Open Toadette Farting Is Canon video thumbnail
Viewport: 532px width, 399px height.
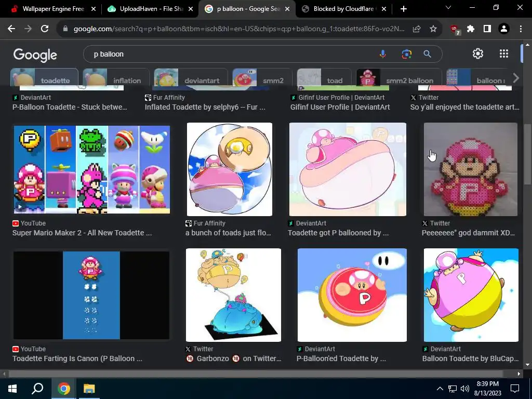tap(91, 295)
